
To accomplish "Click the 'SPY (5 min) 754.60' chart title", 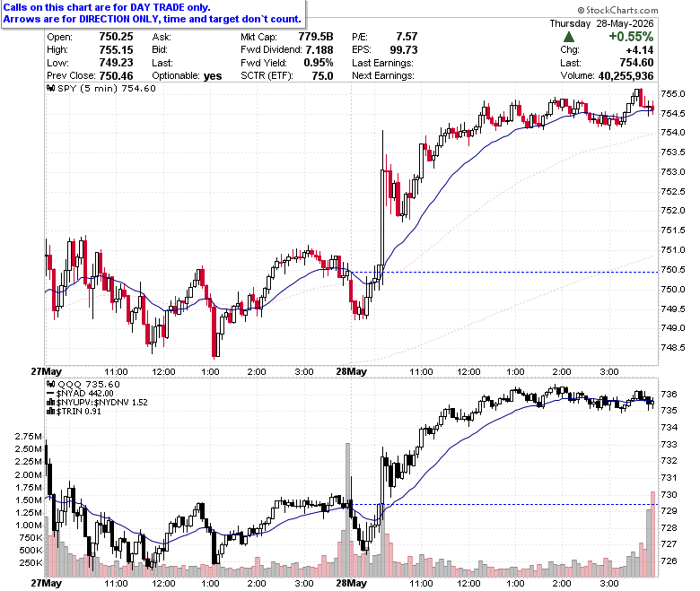I will point(107,88).
